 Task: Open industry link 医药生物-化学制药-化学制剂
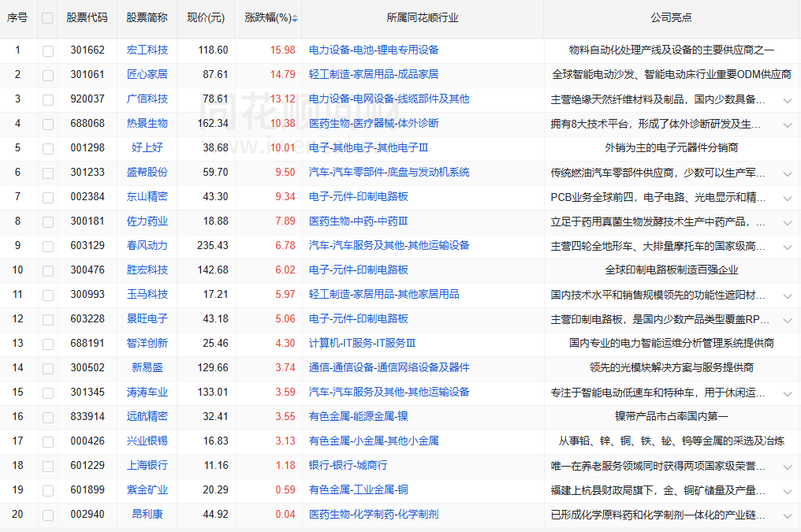tap(374, 515)
